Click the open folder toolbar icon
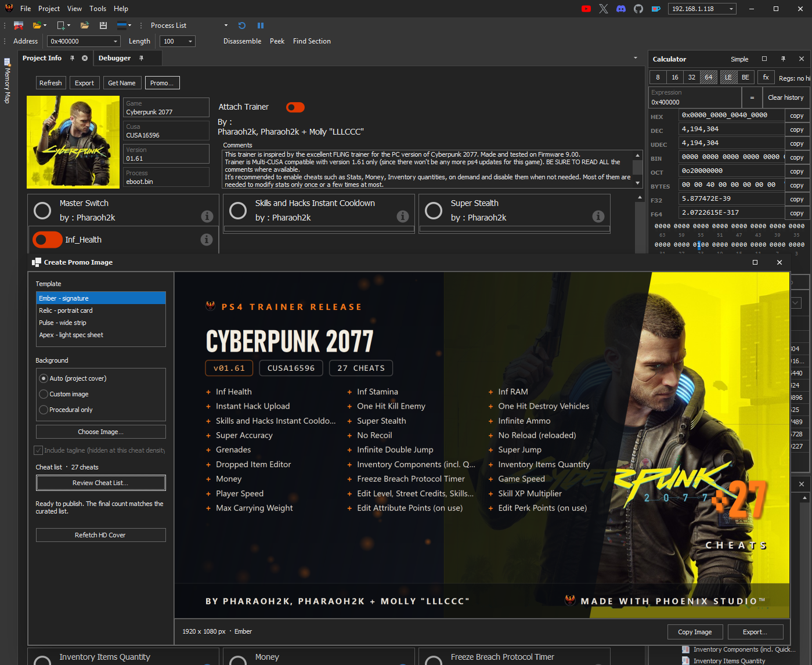812x665 pixels. (37, 26)
